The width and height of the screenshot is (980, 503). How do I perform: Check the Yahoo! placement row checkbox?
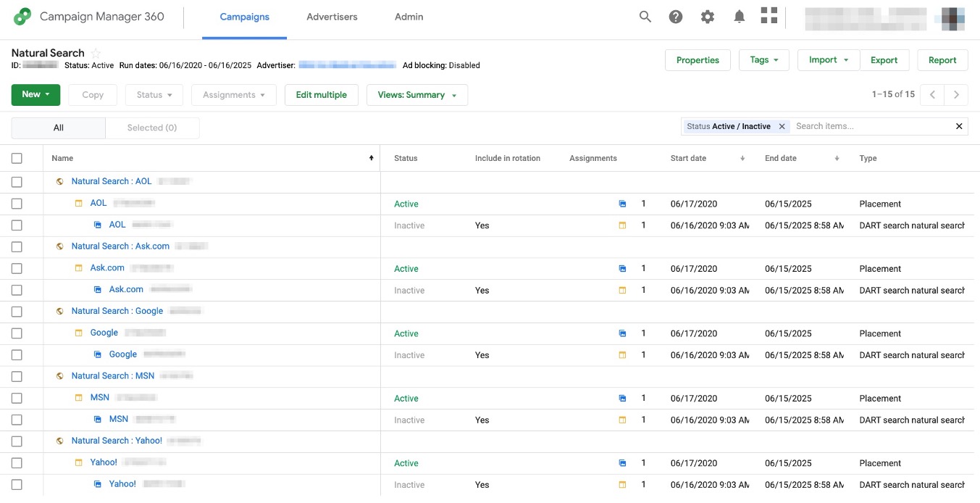17,462
